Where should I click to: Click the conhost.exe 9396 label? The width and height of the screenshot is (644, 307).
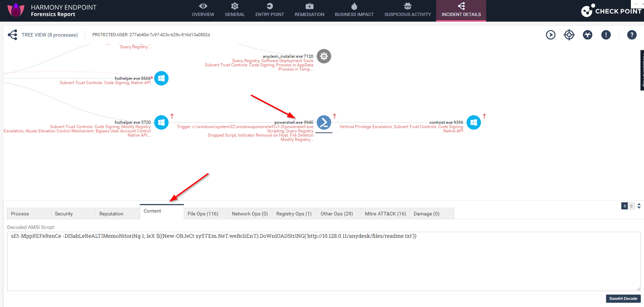[x=446, y=122]
